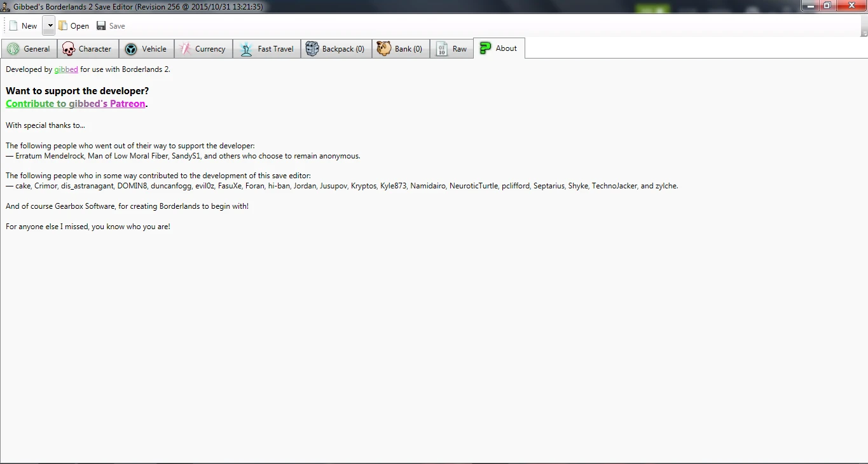This screenshot has width=868, height=464.
Task: Click the doge icon on the Bank tab
Action: pos(383,48)
